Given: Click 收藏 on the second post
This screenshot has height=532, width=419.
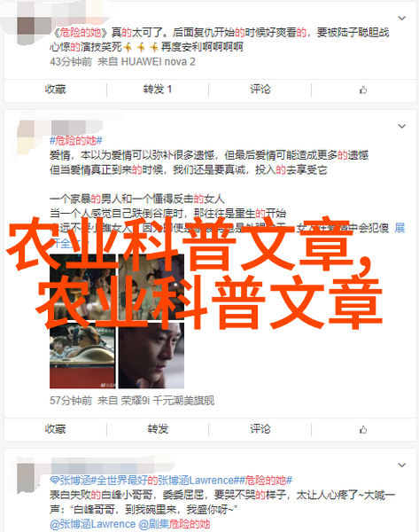Looking at the screenshot, I should coord(55,429).
